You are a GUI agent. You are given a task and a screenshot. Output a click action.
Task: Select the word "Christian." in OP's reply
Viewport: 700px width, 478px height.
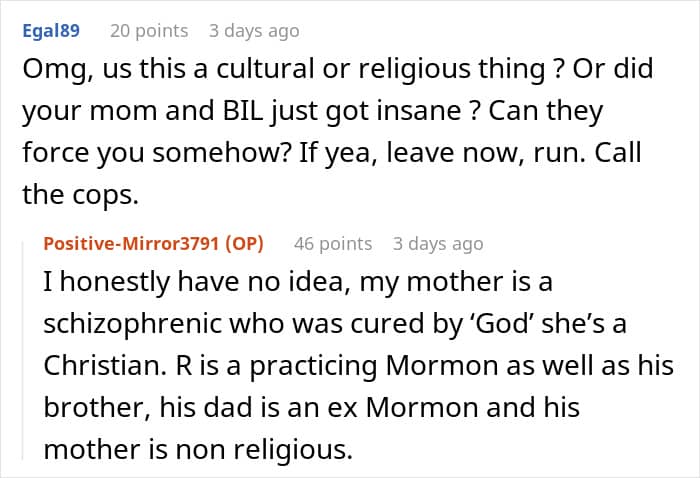106,366
